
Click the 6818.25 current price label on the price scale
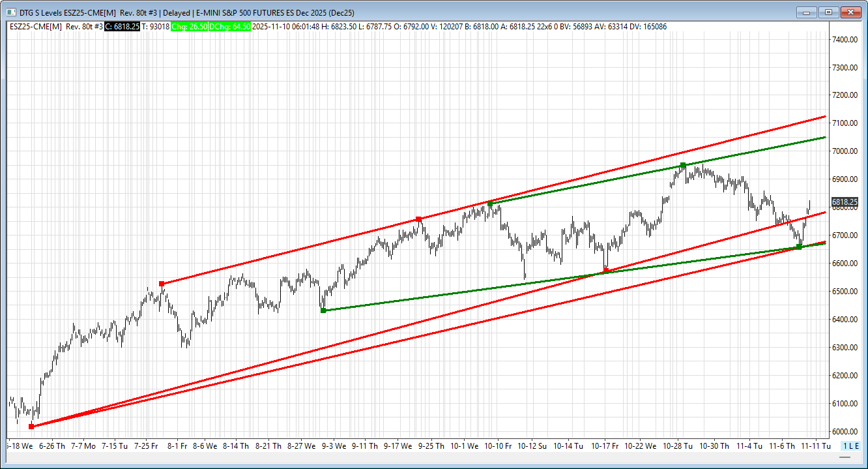click(845, 202)
